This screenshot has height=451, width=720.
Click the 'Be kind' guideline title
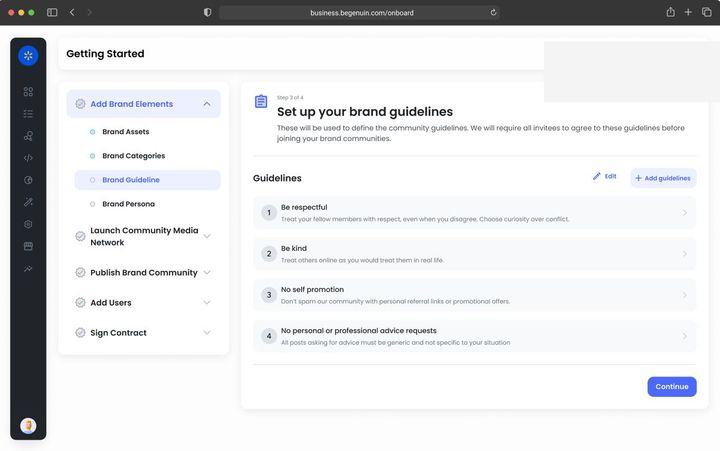click(x=294, y=248)
